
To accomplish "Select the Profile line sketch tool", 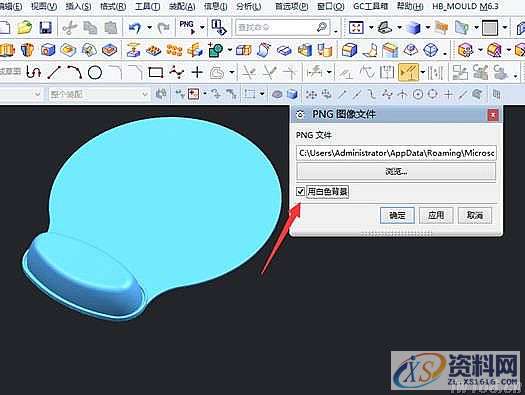I will tap(33, 72).
